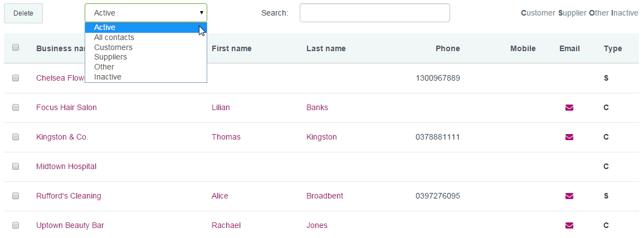Tick the select-all checkbox in table header

click(x=16, y=48)
